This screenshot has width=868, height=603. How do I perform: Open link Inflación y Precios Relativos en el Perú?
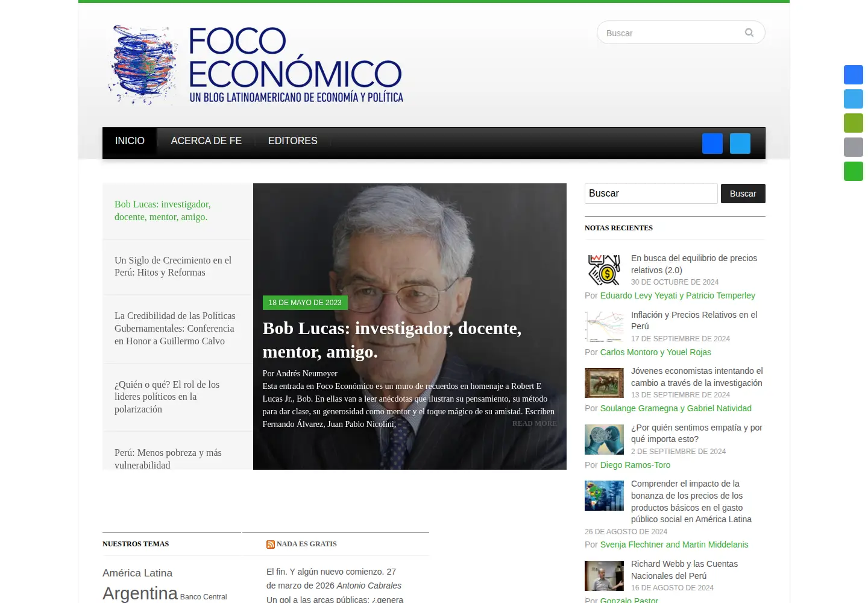[x=694, y=320]
